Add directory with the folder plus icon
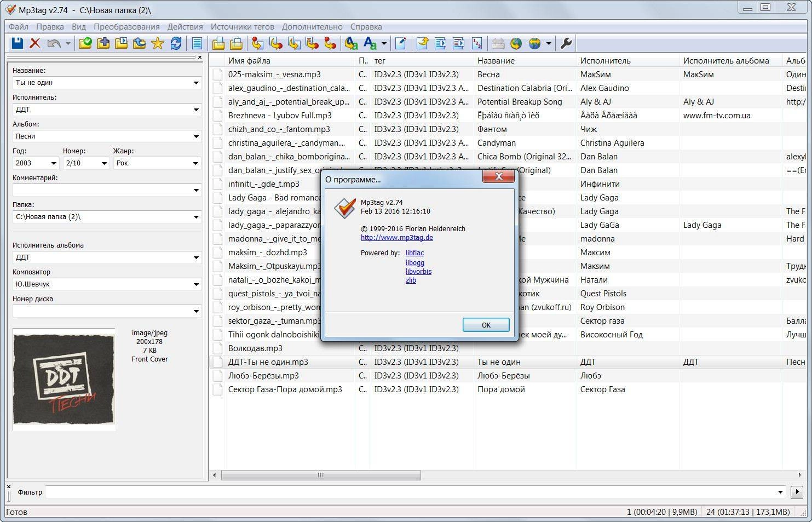 [x=103, y=43]
